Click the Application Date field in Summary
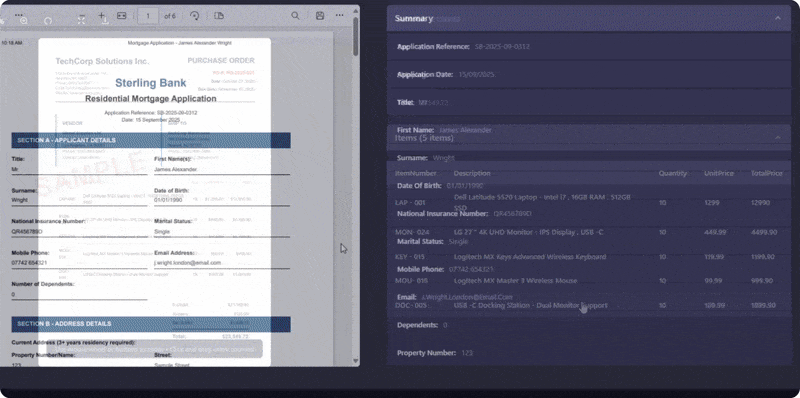The height and width of the screenshot is (398, 800). click(589, 74)
